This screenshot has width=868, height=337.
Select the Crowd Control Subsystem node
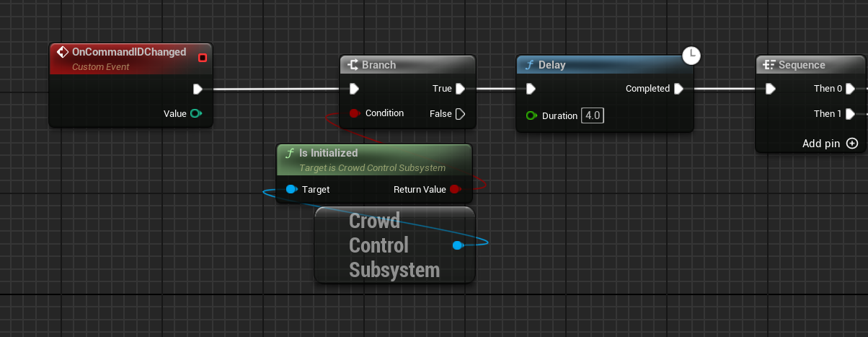coord(394,245)
